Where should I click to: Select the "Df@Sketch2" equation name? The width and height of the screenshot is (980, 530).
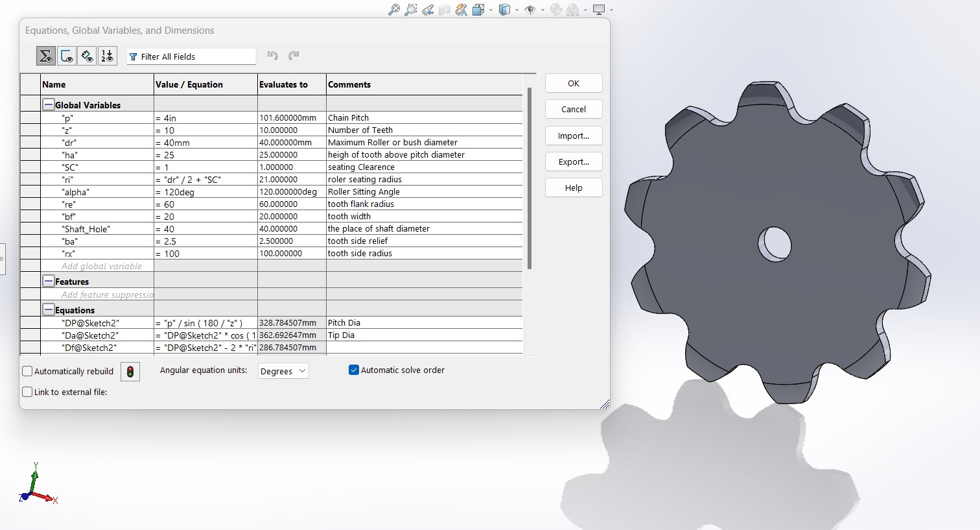coord(97,348)
